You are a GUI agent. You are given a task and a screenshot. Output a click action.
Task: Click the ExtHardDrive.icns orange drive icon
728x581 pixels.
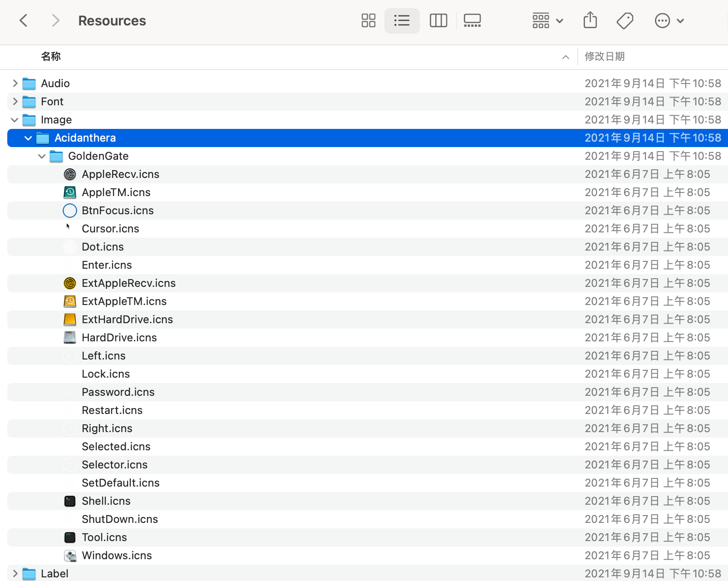70,320
